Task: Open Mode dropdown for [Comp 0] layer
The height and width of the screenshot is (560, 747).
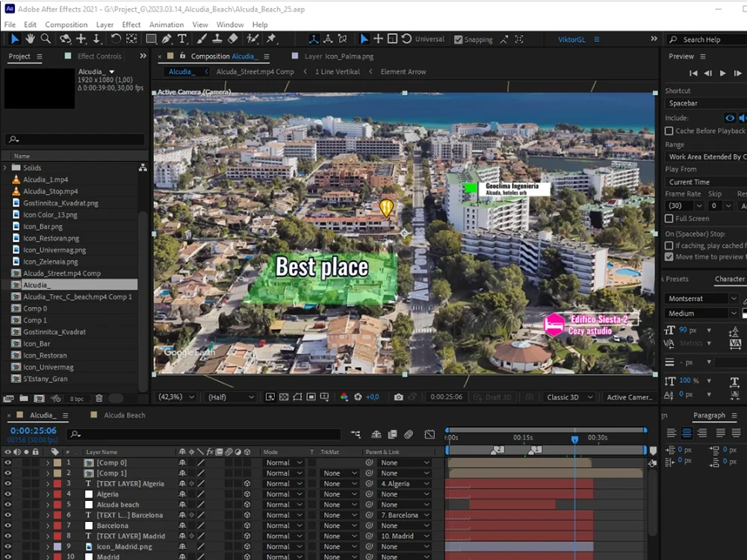Action: point(283,462)
